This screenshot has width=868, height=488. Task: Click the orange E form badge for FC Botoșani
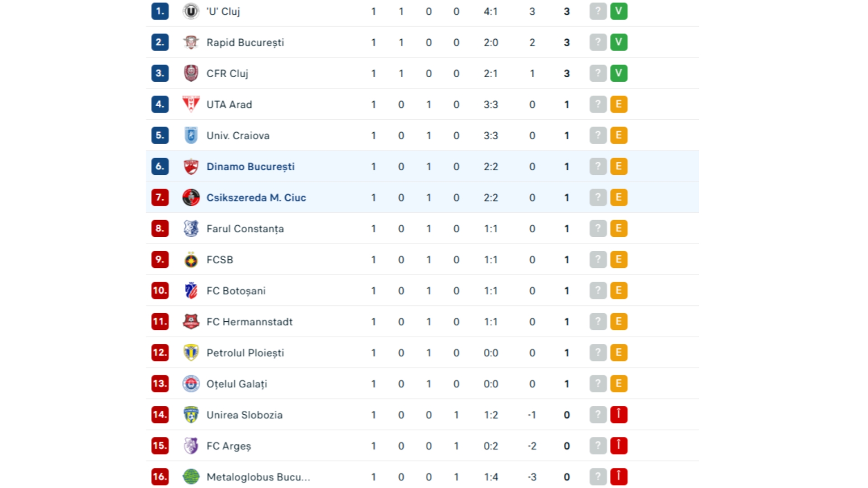click(618, 291)
